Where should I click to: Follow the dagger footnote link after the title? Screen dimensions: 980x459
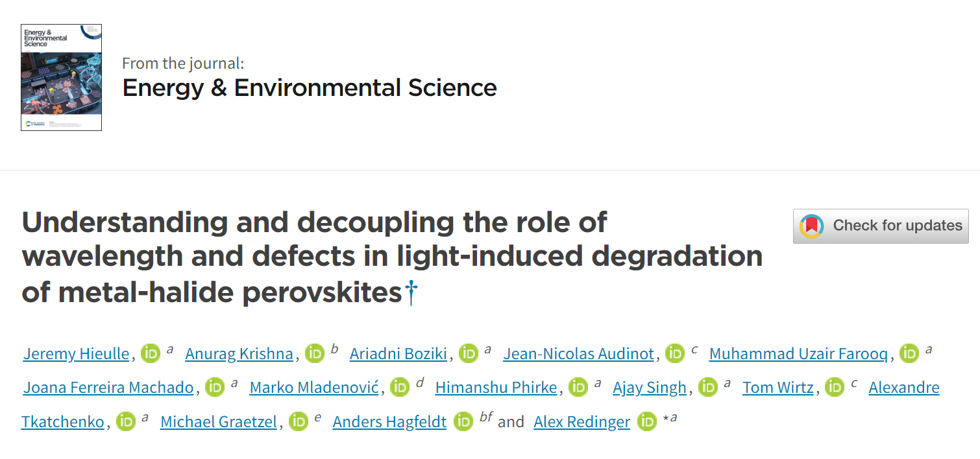pos(411,294)
